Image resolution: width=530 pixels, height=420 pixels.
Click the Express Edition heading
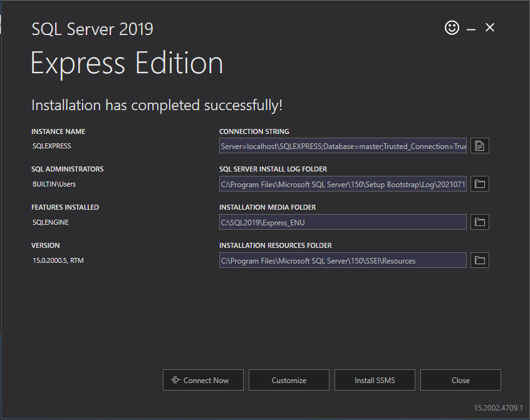(127, 64)
